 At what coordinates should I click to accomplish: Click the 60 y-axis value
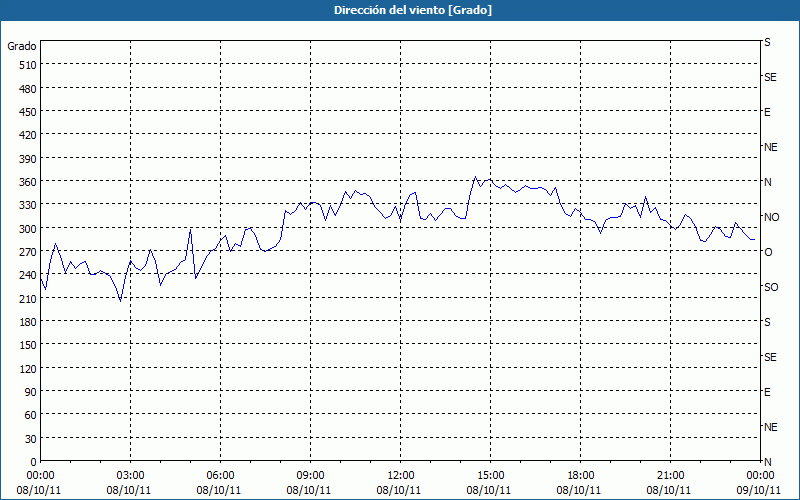click(x=31, y=415)
